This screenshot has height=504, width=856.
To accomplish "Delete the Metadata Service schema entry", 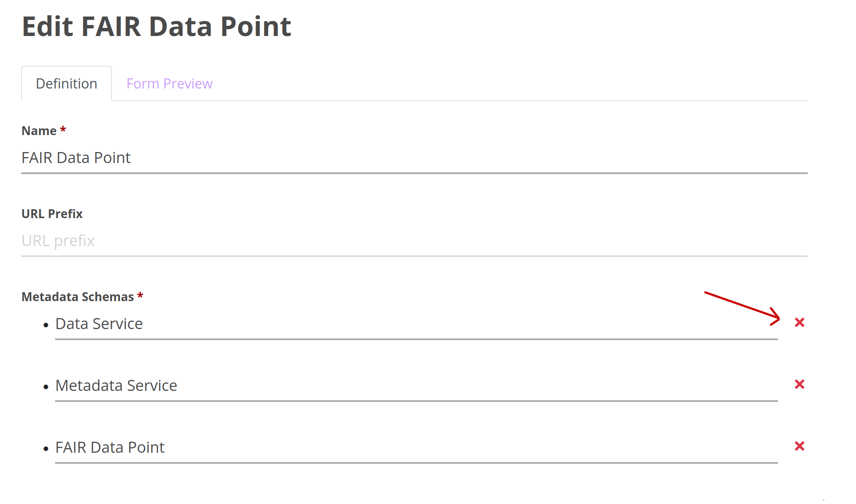I will click(x=799, y=385).
